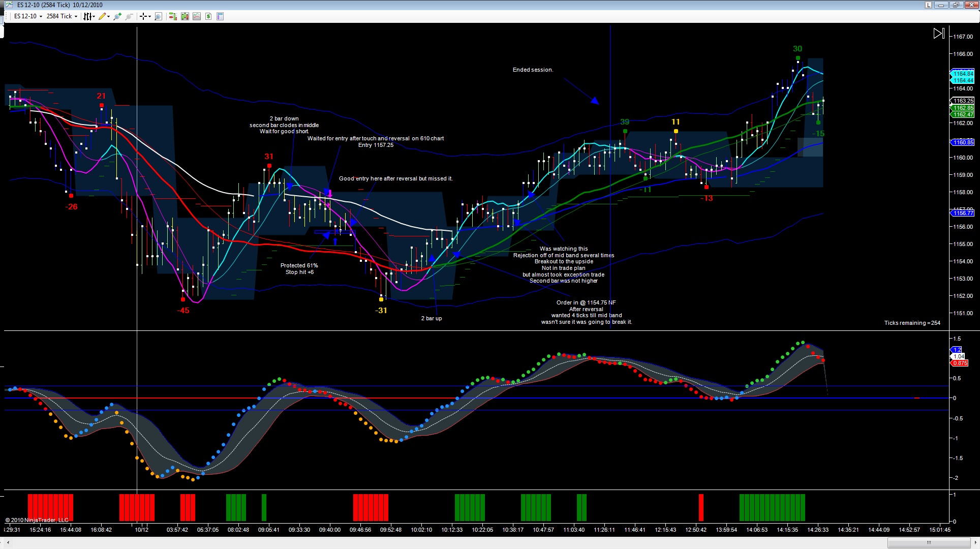The width and height of the screenshot is (980, 549).
Task: Click the yellow -31 trade label
Action: (x=381, y=311)
